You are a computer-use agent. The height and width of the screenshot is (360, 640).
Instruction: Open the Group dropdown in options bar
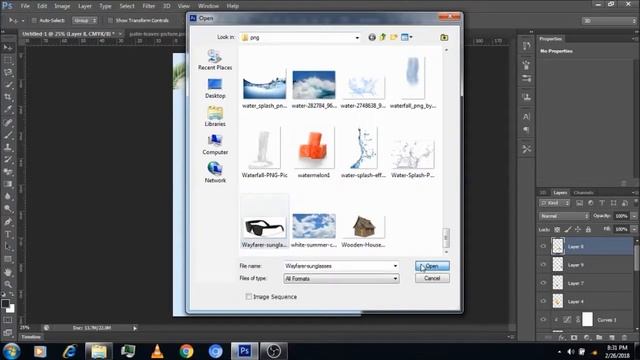(85, 20)
